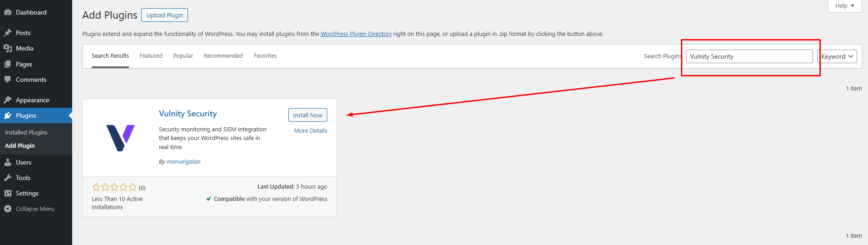The width and height of the screenshot is (868, 245).
Task: Open the Media menu label
Action: click(25, 48)
